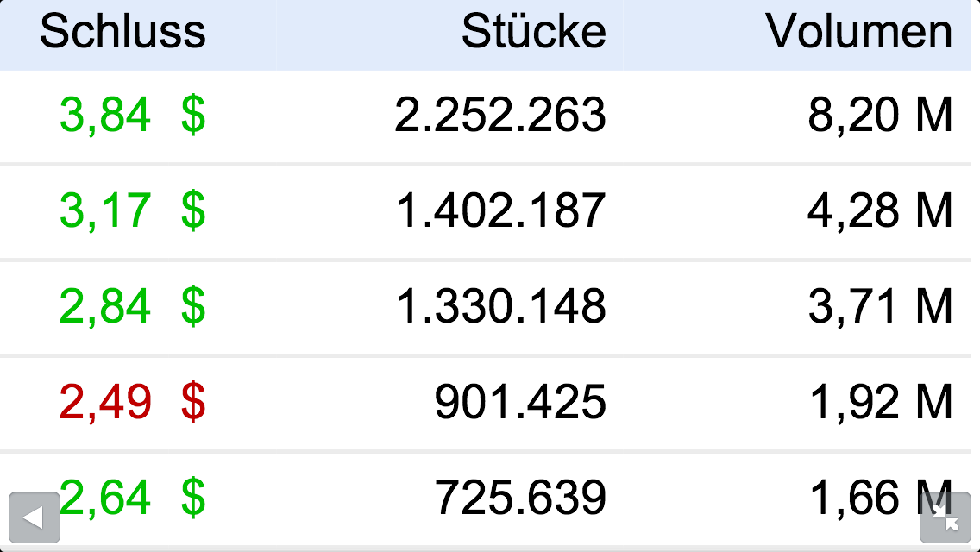
Task: Tap the back arrow icon
Action: (x=34, y=517)
